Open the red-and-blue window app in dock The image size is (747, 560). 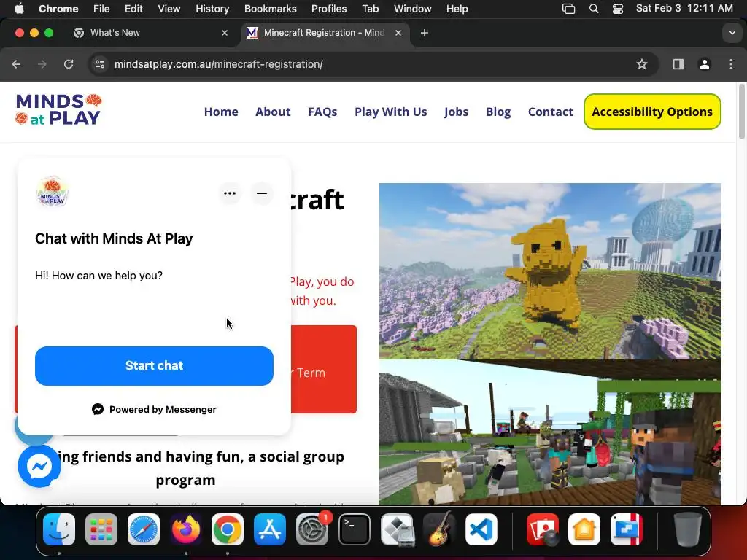click(627, 529)
